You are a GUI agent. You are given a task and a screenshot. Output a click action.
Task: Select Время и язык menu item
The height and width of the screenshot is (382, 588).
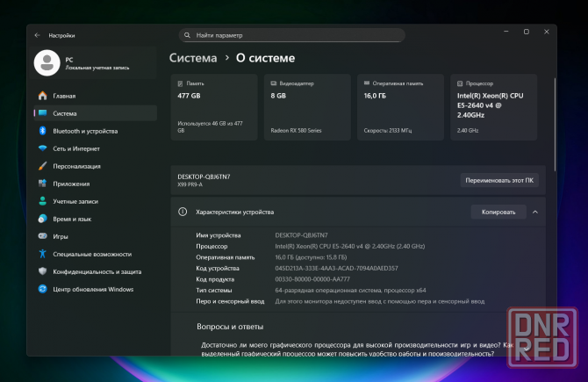tap(72, 219)
